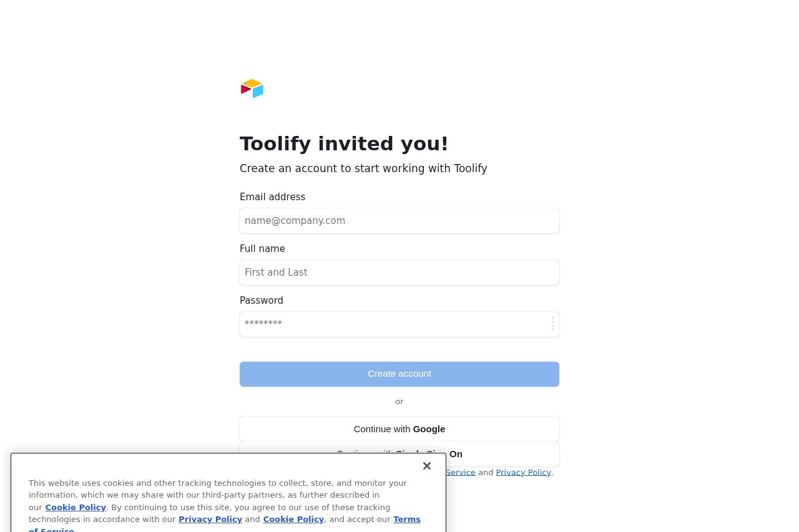Open the second Cookie Policy link in banner

[293, 520]
